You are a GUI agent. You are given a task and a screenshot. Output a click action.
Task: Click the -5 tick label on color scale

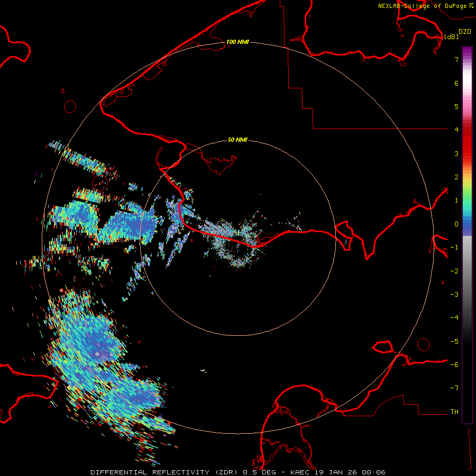click(x=454, y=342)
